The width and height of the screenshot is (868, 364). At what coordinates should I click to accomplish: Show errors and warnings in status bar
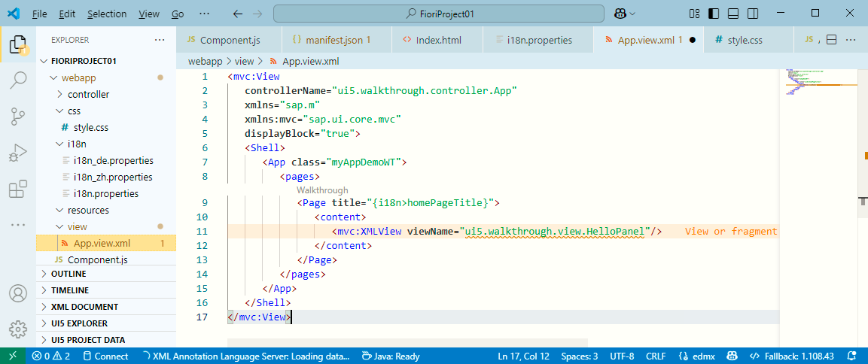(51, 356)
